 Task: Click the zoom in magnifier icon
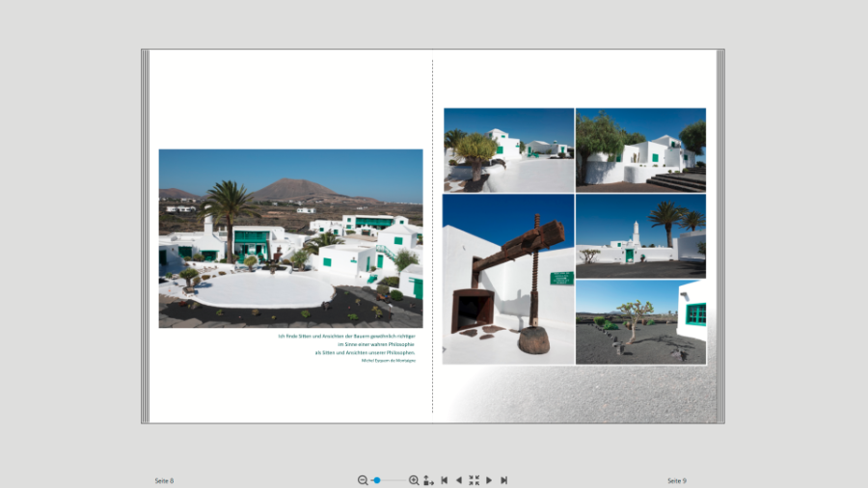tap(414, 480)
